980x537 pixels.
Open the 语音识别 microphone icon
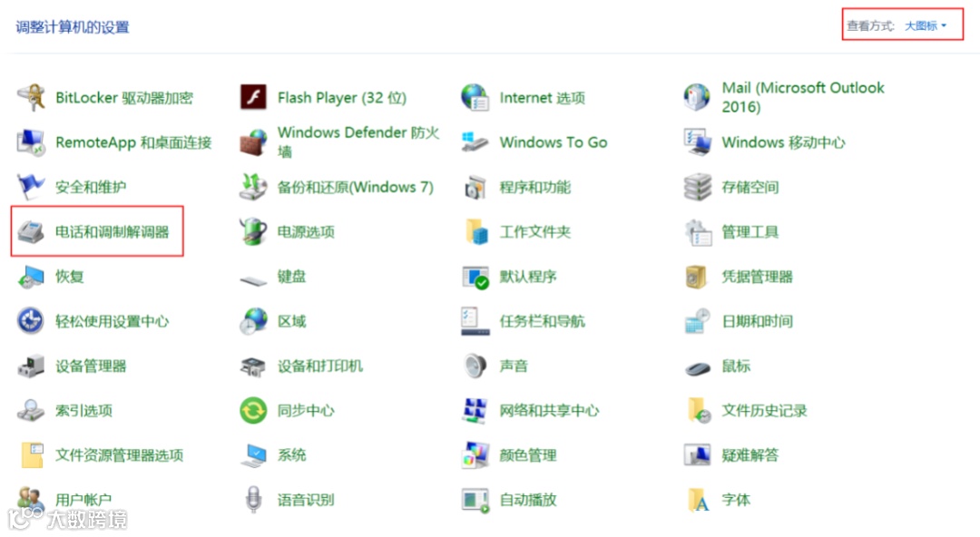(x=253, y=500)
